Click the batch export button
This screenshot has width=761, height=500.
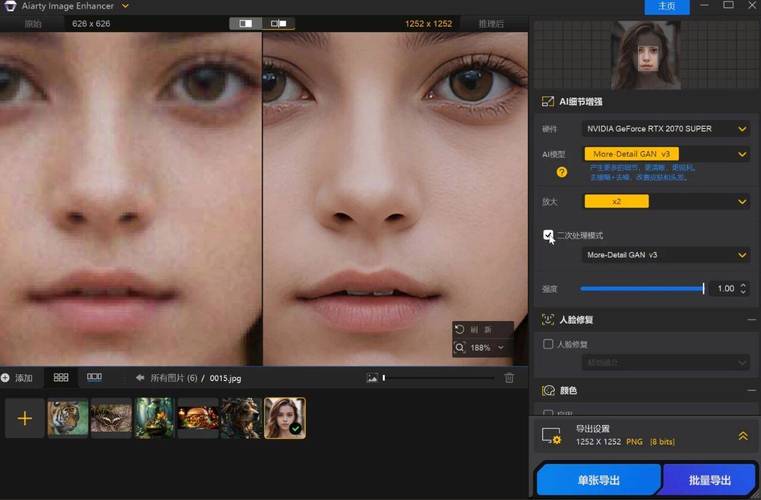[710, 480]
